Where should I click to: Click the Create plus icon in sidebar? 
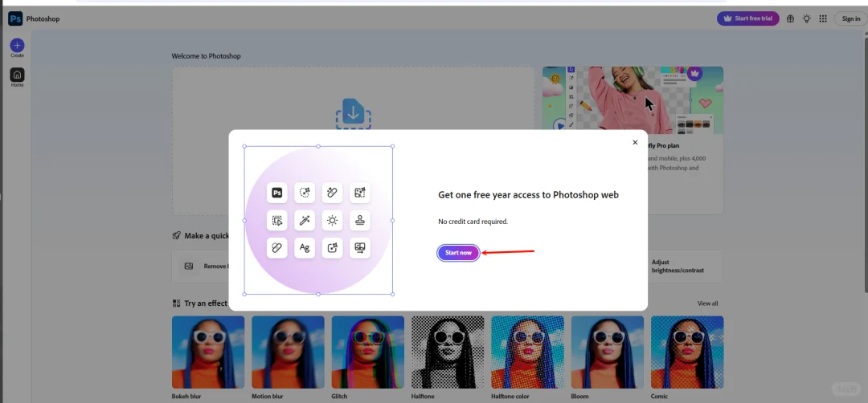(17, 45)
